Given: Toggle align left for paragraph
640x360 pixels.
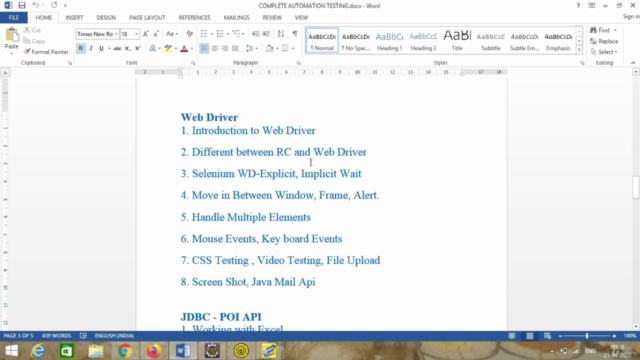Looking at the screenshot, I should click(x=204, y=49).
